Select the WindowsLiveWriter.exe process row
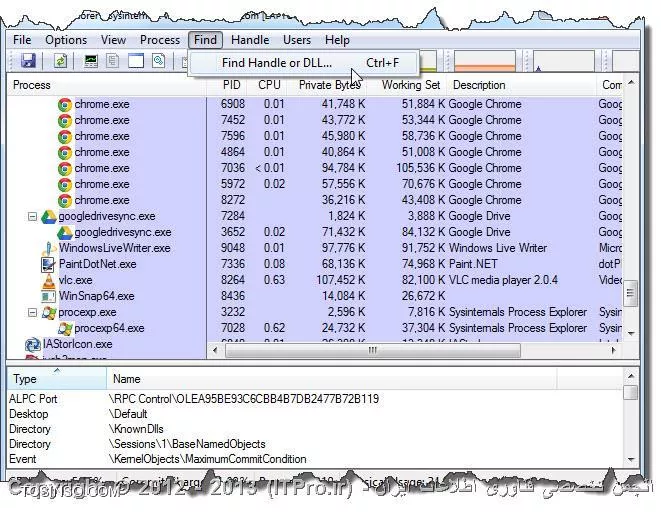661x513 pixels. tap(314, 248)
